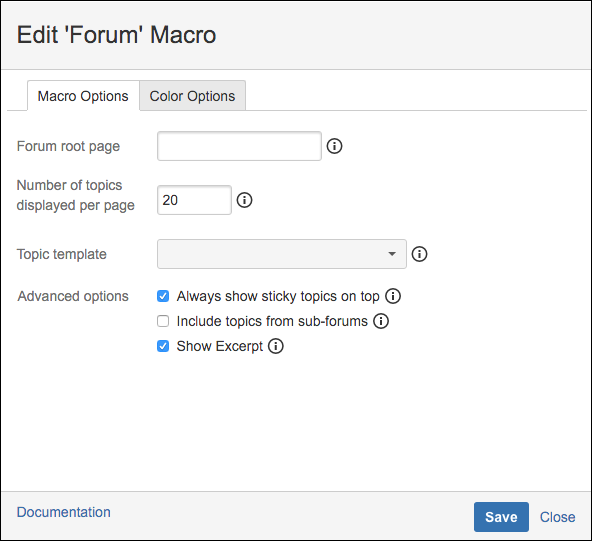Click into the Forum root page text field

coord(239,146)
